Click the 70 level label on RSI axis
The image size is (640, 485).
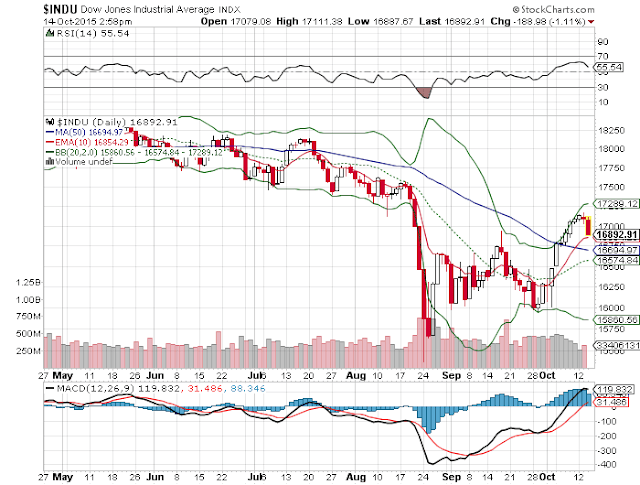[603, 56]
